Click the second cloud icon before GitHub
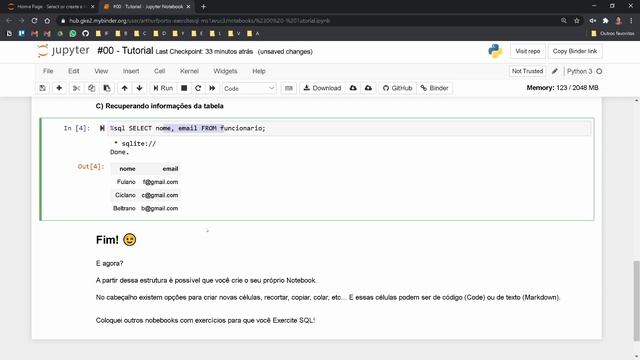 coord(368,88)
